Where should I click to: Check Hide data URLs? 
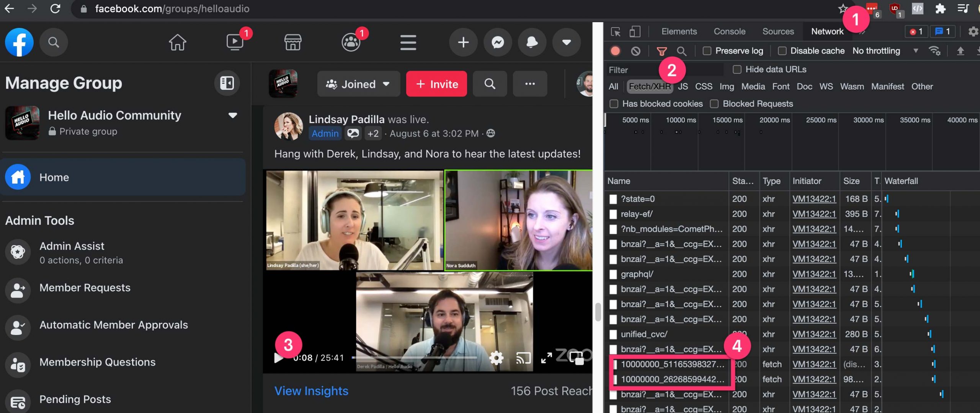(x=737, y=69)
